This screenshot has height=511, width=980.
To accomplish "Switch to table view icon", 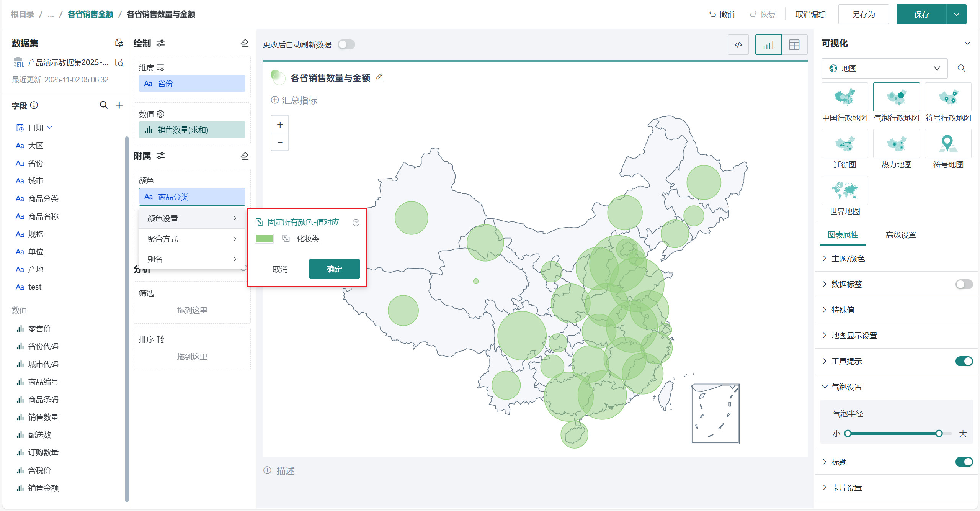I will tap(794, 45).
